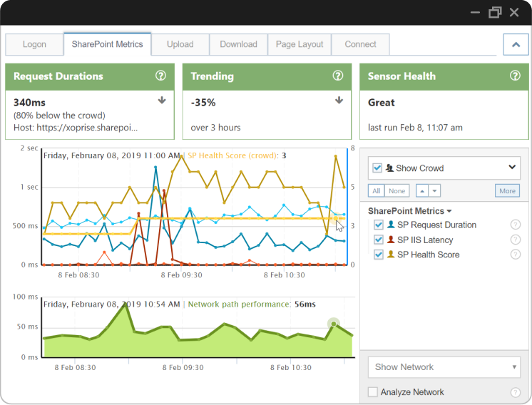Toggle the Show Crowd checkbox
The height and width of the screenshot is (405, 532).
pos(377,168)
